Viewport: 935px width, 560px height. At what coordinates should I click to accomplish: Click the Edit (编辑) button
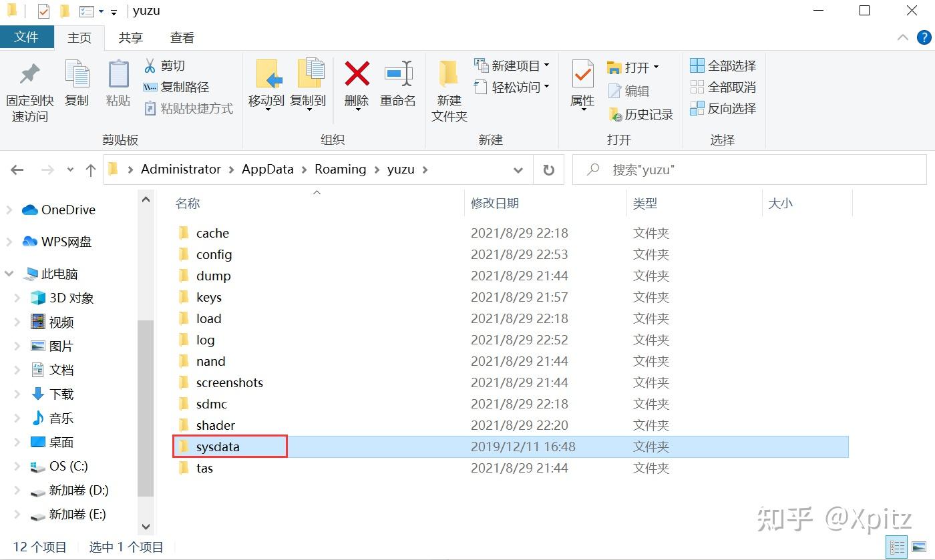point(628,91)
